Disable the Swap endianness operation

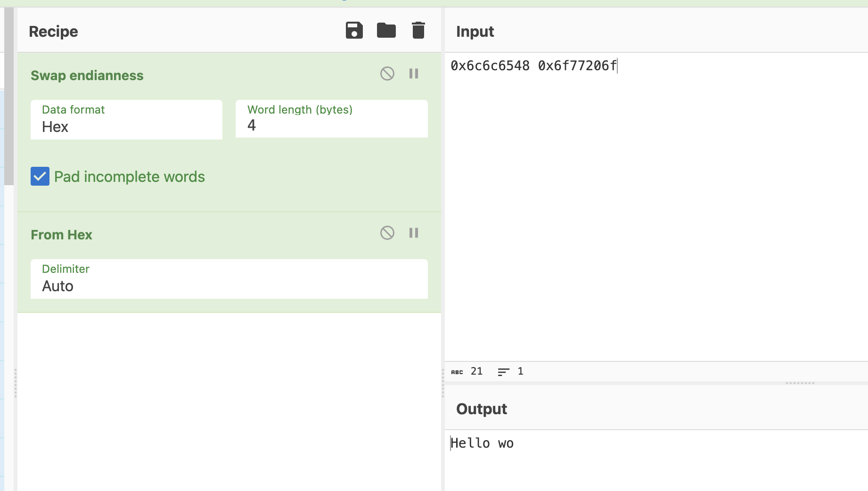(387, 74)
